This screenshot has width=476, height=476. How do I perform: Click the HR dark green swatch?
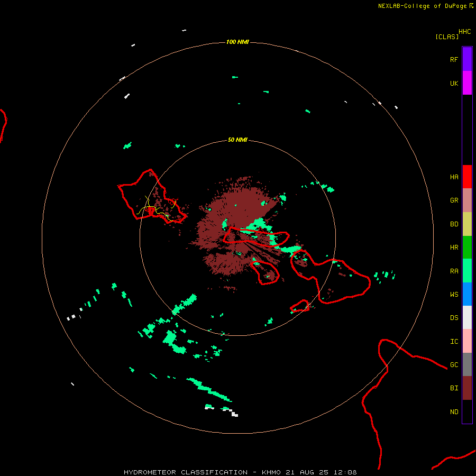467,248
